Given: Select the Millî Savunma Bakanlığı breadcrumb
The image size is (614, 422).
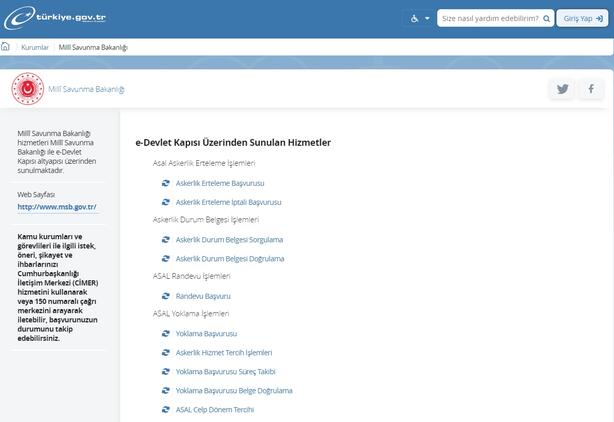Looking at the screenshot, I should (x=93, y=47).
